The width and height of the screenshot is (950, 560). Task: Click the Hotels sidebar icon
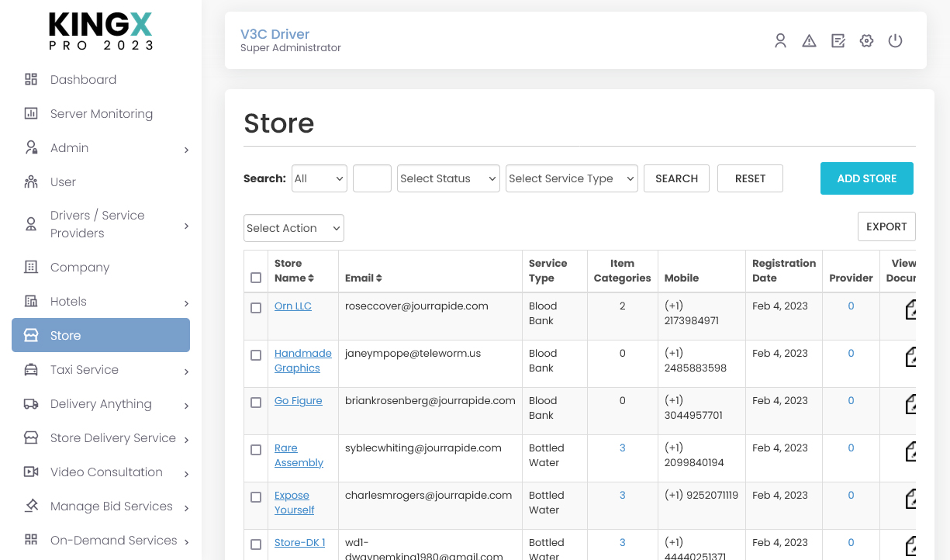tap(31, 301)
